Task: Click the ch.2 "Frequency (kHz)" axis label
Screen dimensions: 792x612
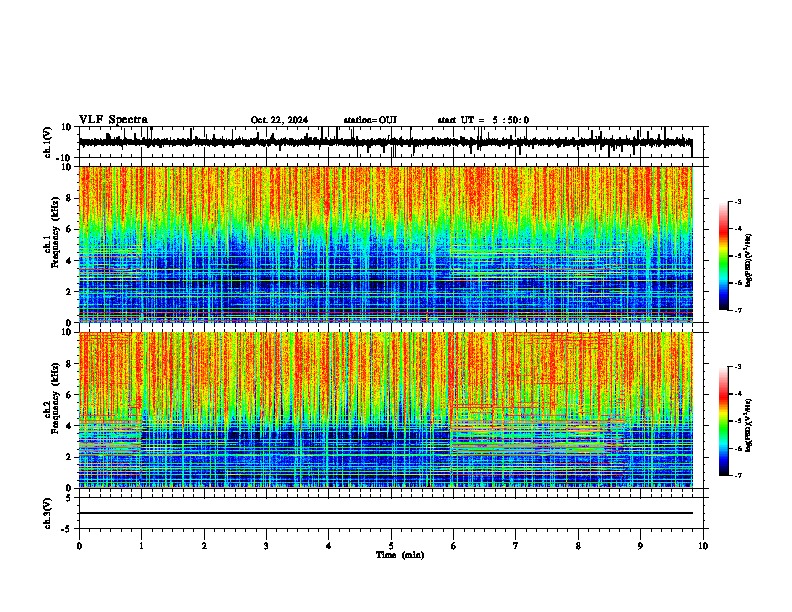Action: (55, 397)
